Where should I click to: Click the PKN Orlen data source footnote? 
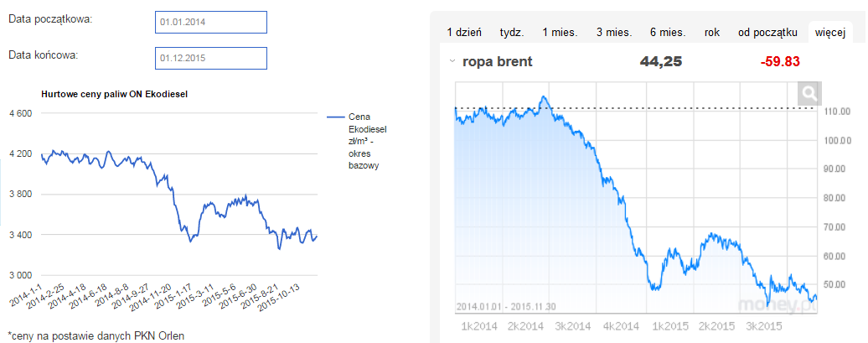[96, 335]
